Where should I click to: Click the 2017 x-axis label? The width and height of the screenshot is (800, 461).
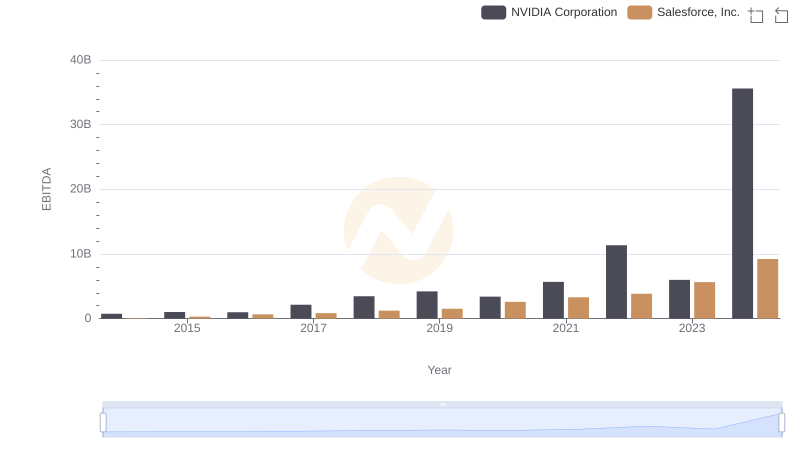[313, 328]
